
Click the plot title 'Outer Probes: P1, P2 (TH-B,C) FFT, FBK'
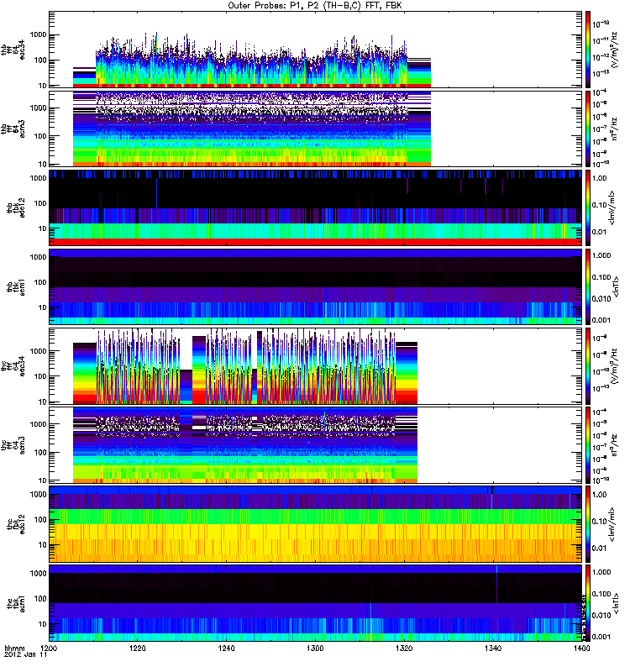click(x=315, y=6)
